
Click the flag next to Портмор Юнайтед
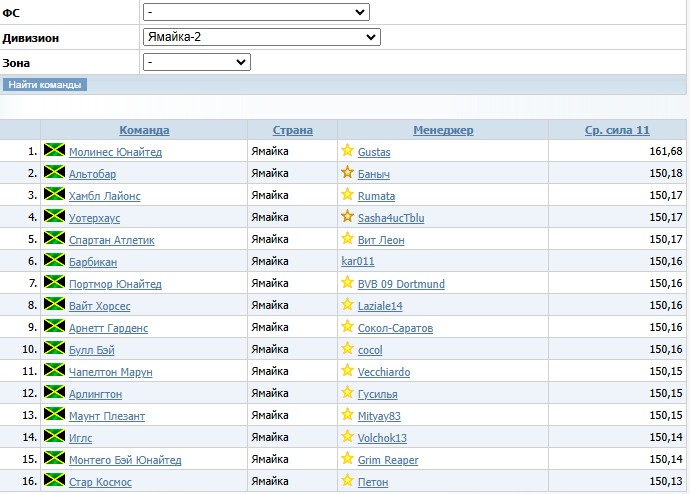[x=54, y=282]
